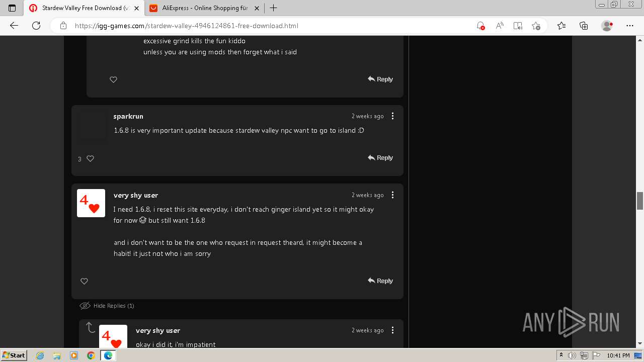The image size is (644, 362).
Task: Click the like count 3 on sparkrun's comment
Action: pyautogui.click(x=79, y=159)
